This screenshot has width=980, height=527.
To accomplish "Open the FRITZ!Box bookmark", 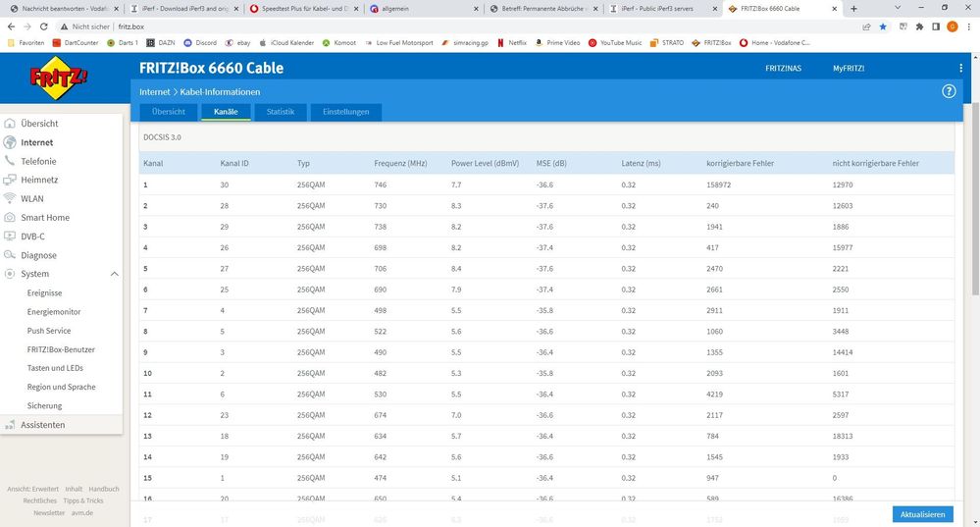I will click(711, 43).
